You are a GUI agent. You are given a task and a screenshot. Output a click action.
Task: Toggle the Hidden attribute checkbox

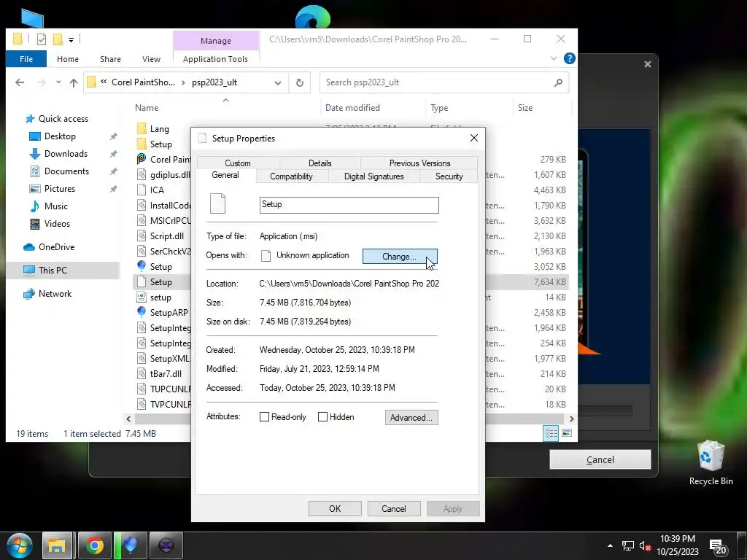click(322, 417)
